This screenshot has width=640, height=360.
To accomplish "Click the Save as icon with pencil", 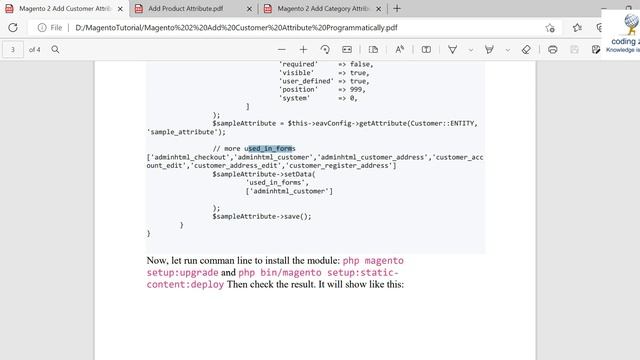I will (x=596, y=49).
